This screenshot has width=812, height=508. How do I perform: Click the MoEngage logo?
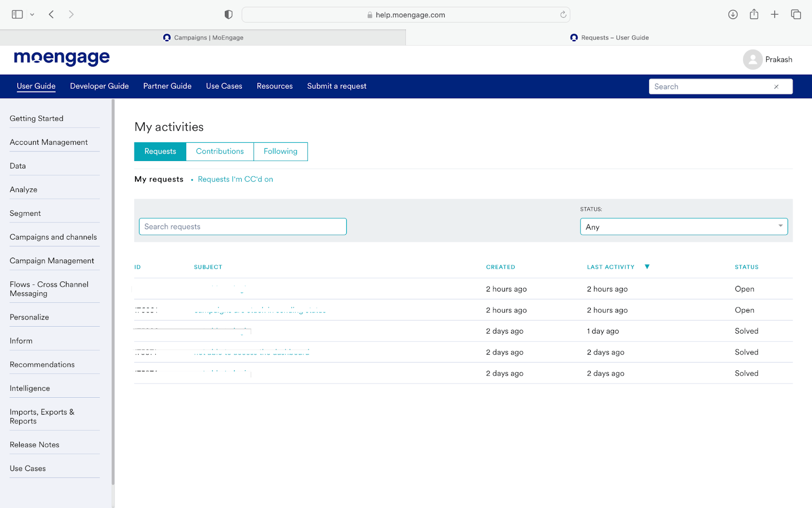[62, 58]
